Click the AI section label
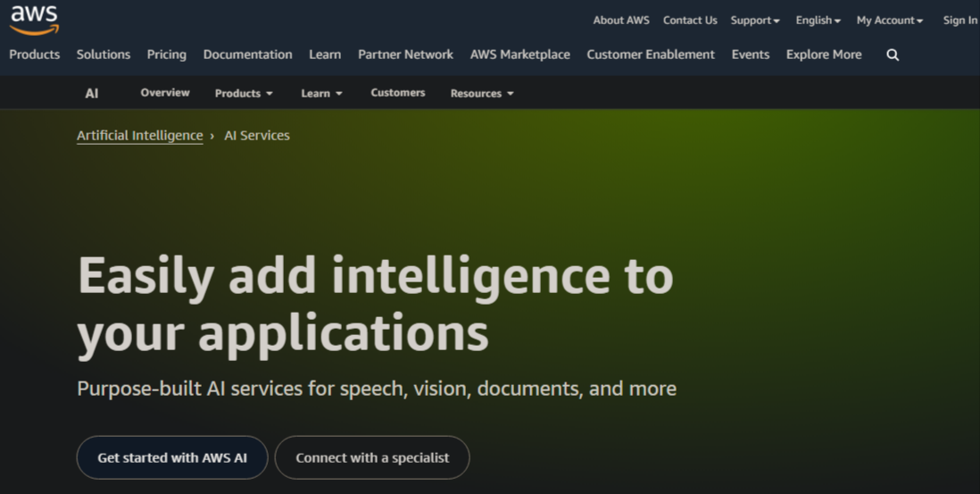 [91, 93]
